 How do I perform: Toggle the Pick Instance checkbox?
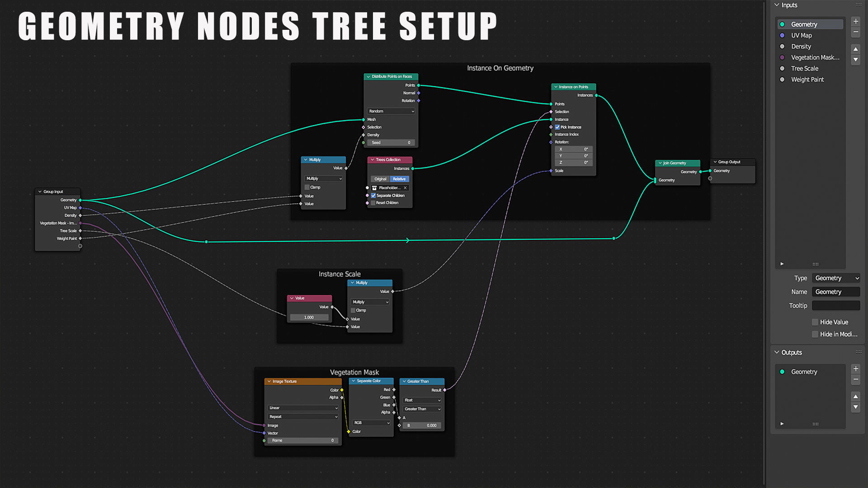point(557,127)
